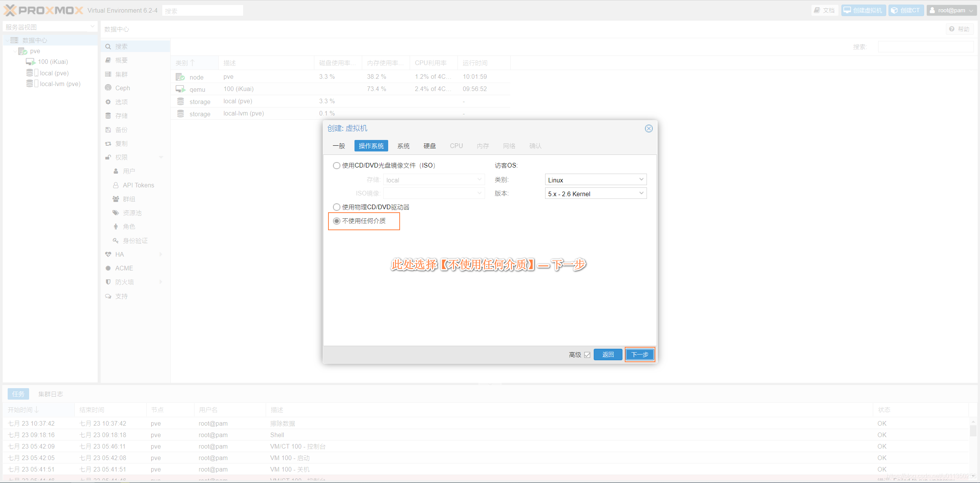Viewport: 980px width, 483px height.
Task: Switch to the 系统 tab
Action: (403, 146)
